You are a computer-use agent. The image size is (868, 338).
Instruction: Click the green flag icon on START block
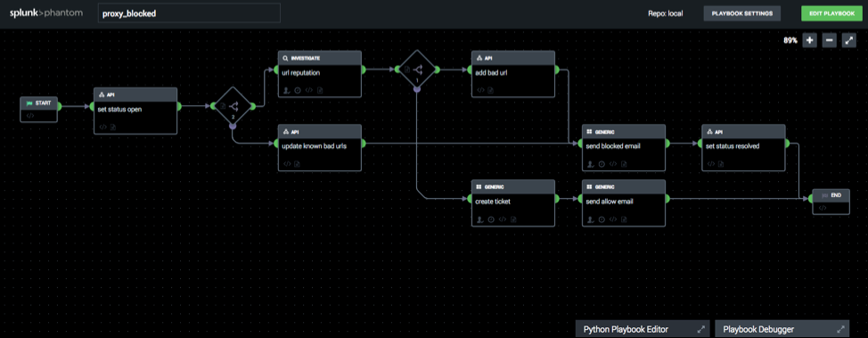point(29,103)
